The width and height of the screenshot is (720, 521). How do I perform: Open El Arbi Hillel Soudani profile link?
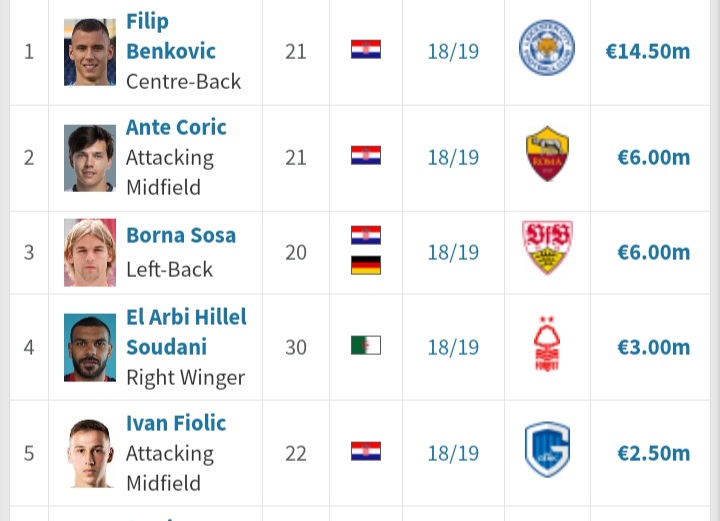click(186, 332)
